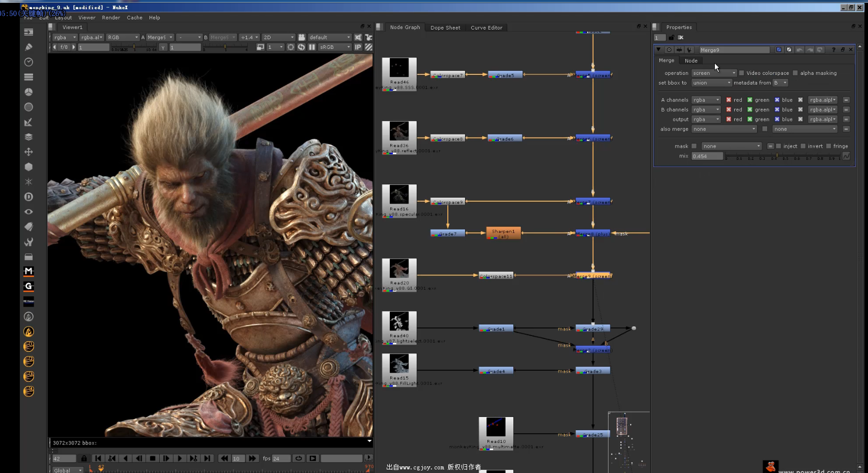Open the Cache menu
Viewport: 868px width, 473px height.
pos(134,17)
